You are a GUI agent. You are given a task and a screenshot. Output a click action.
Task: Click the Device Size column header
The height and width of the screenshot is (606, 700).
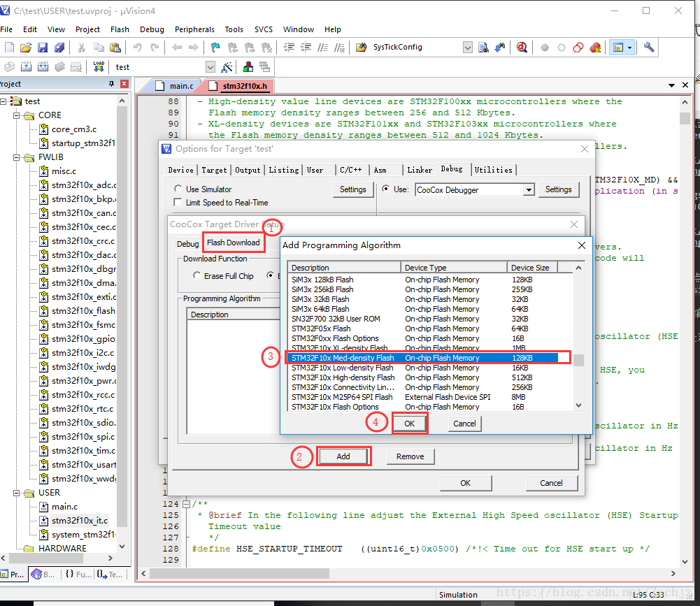point(533,268)
